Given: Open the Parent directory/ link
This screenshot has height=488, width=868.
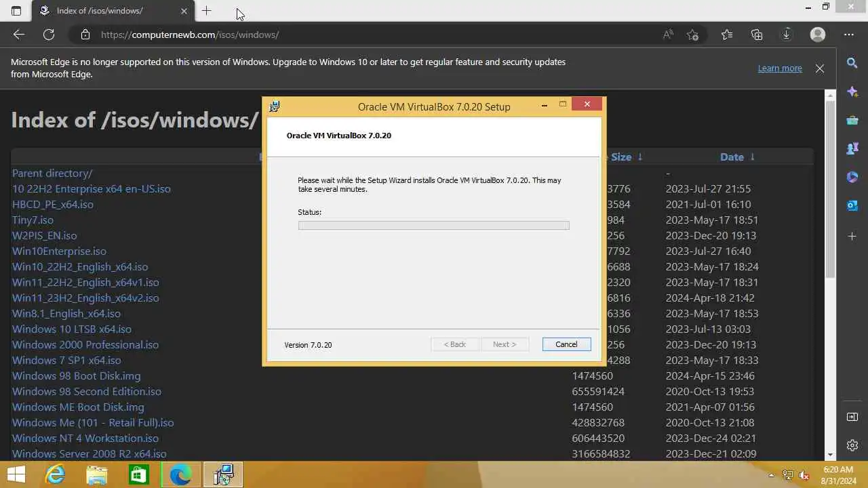Looking at the screenshot, I should tap(52, 173).
